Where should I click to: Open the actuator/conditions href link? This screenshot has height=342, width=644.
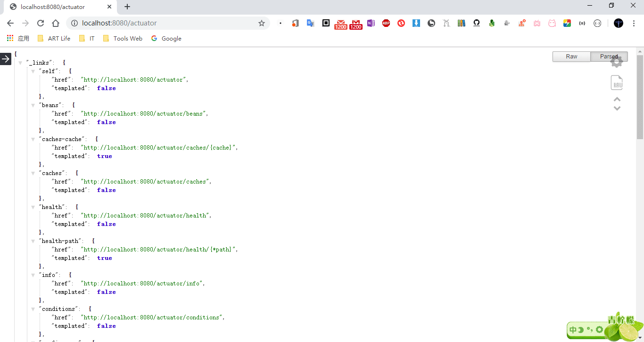[x=151, y=317]
